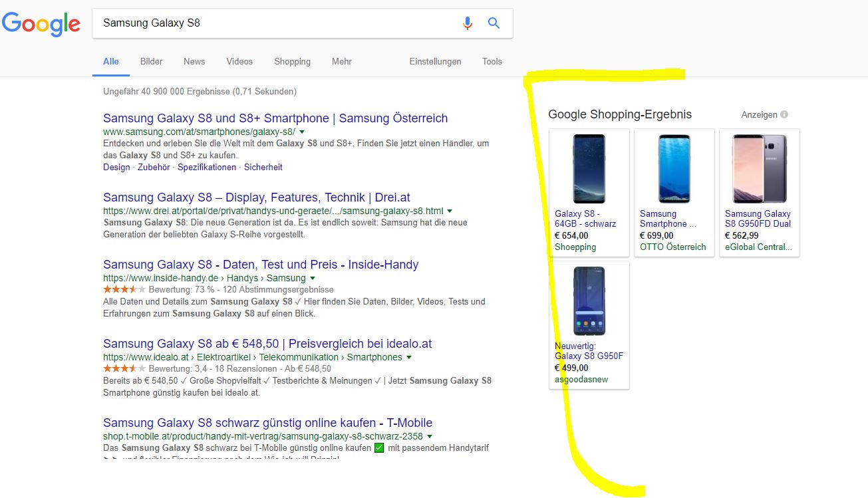Open Samsung Österreich result title
The image size is (868, 498).
[x=275, y=118]
